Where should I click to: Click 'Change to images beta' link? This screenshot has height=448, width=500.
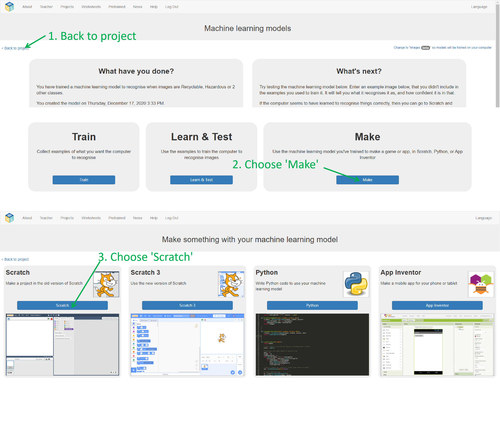coord(442,47)
